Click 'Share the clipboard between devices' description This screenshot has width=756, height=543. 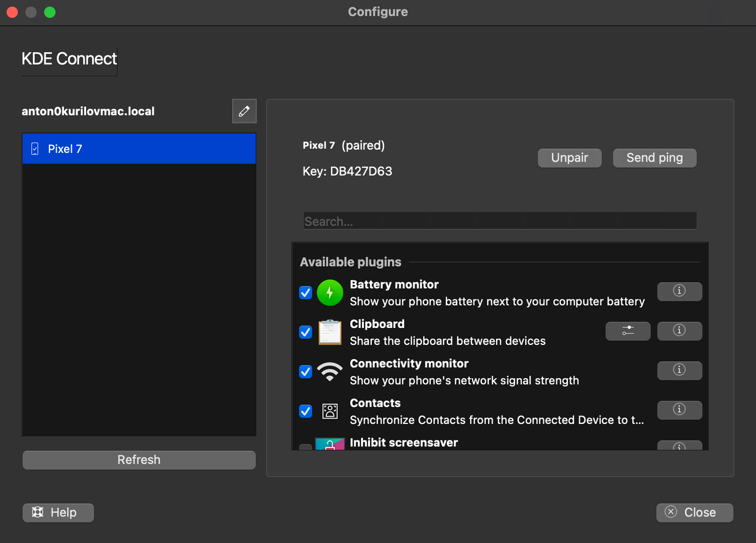[448, 341]
